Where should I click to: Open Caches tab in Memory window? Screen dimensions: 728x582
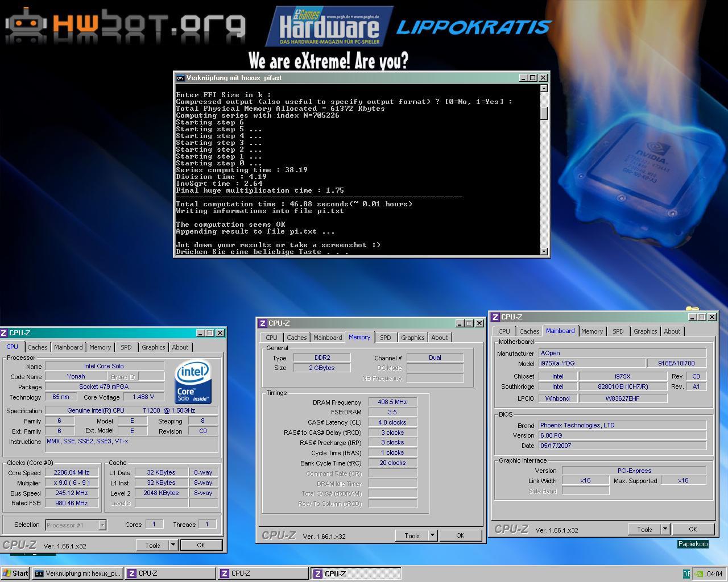coord(297,338)
